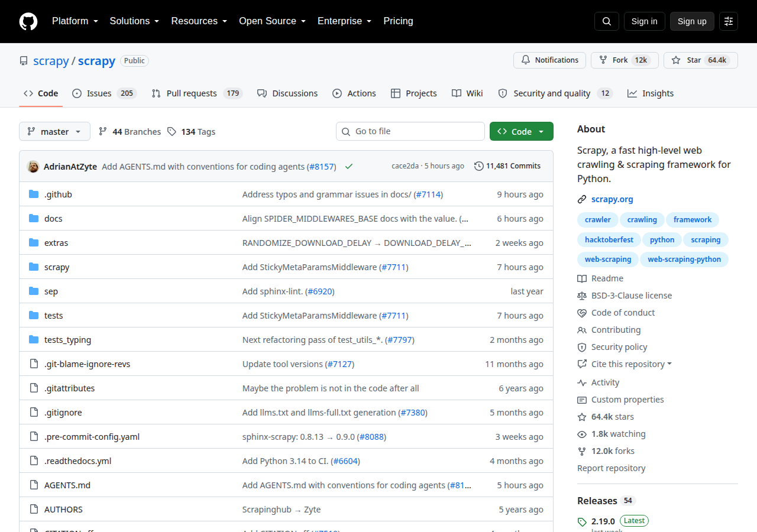Open the .pre-commit-config.yaml file
This screenshot has height=532, width=757.
(x=92, y=437)
